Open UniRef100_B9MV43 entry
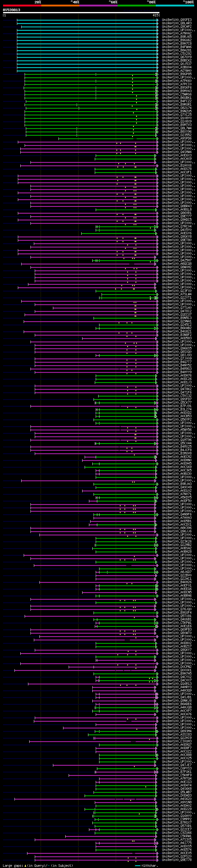Viewport: 197px width, 868px height. pos(177,91)
